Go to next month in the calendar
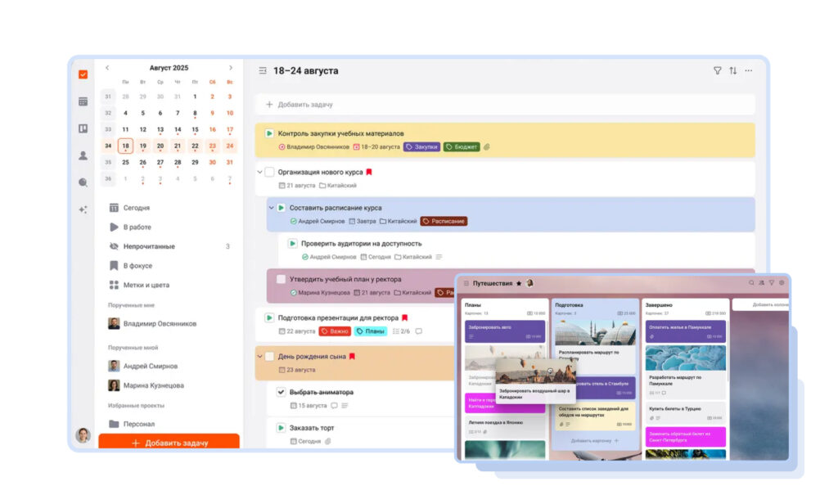 pyautogui.click(x=230, y=68)
